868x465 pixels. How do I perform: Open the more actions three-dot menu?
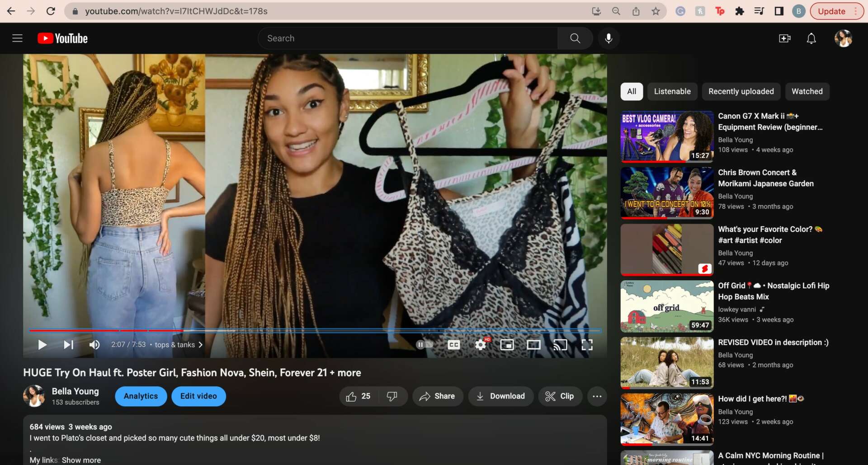(x=597, y=396)
